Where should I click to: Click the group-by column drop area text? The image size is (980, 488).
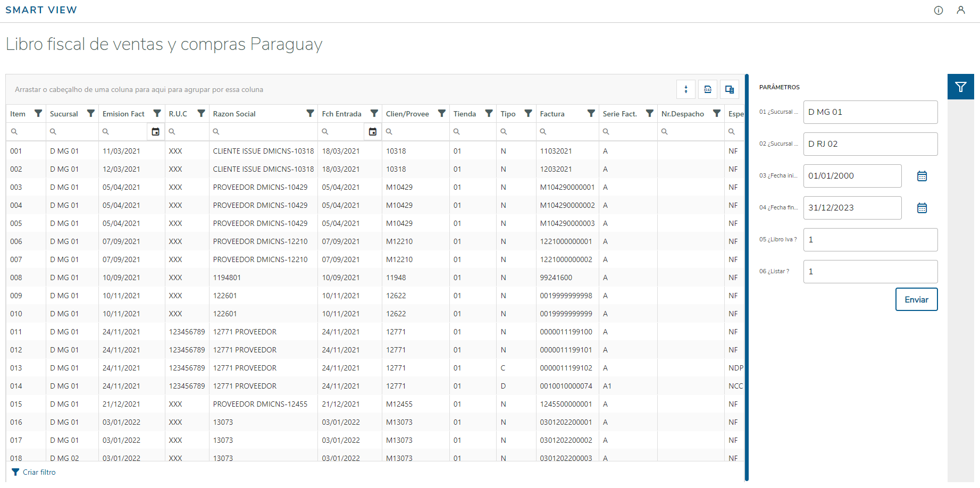[x=139, y=89]
